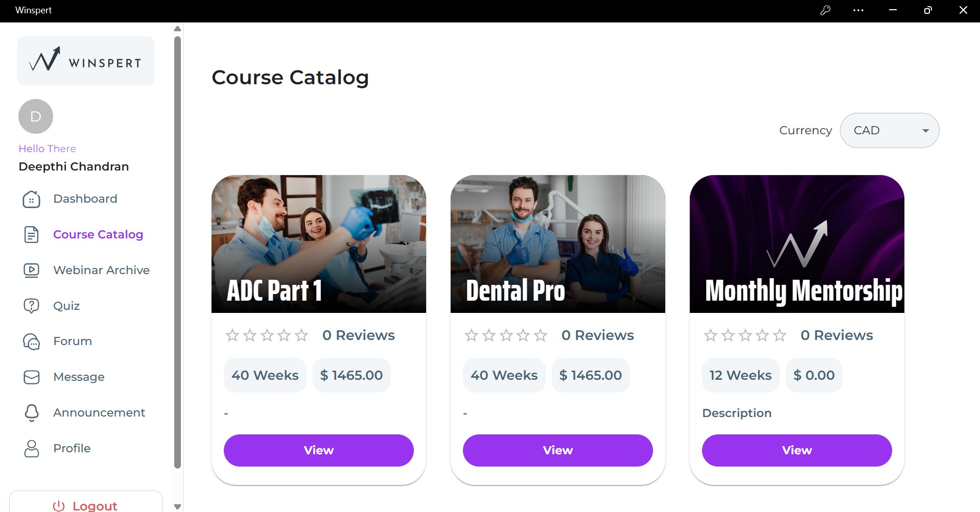Go to Webinar Archive page
980x512 pixels.
pos(101,270)
